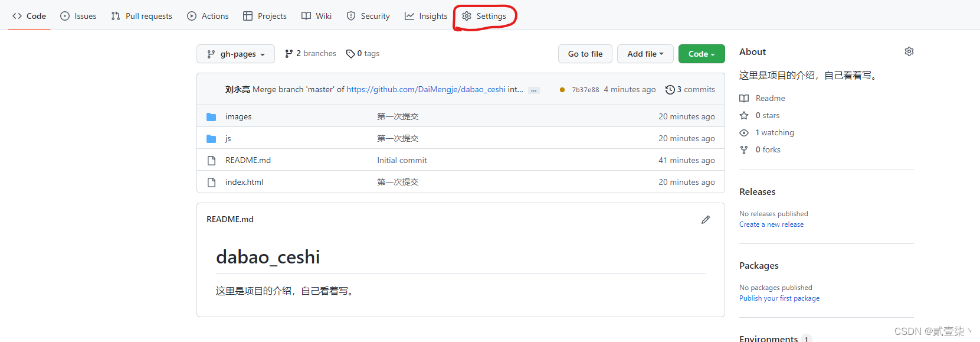Viewport: 980px width, 342px height.
Task: Click the book icon beside Readme
Action: click(x=744, y=98)
